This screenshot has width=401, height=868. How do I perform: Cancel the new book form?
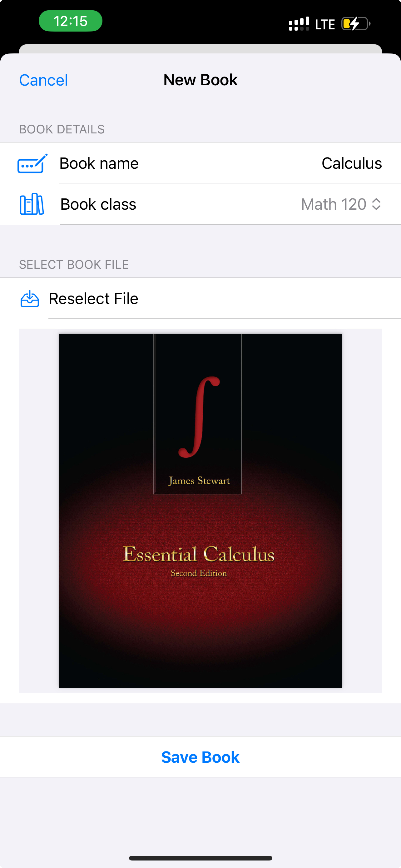coord(43,80)
